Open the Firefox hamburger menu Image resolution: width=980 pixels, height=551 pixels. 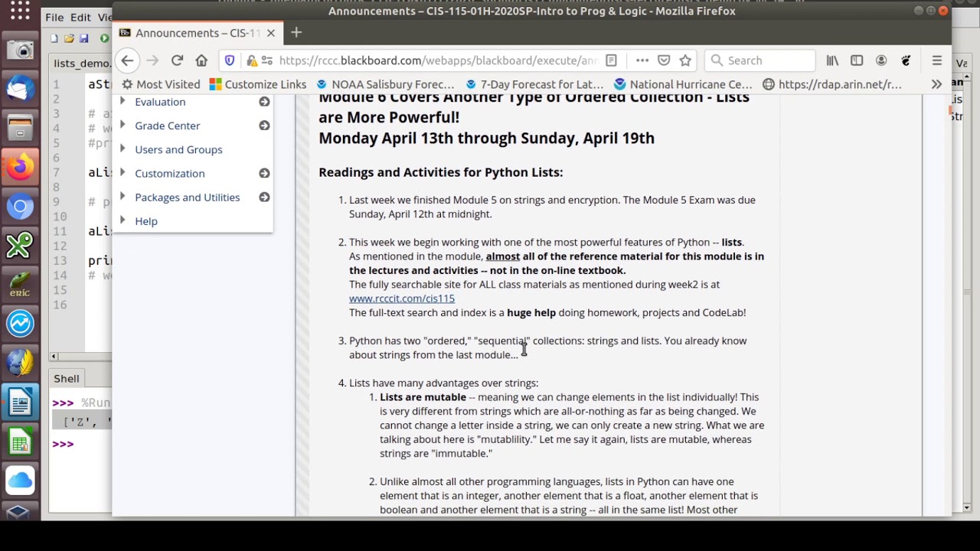coord(936,60)
